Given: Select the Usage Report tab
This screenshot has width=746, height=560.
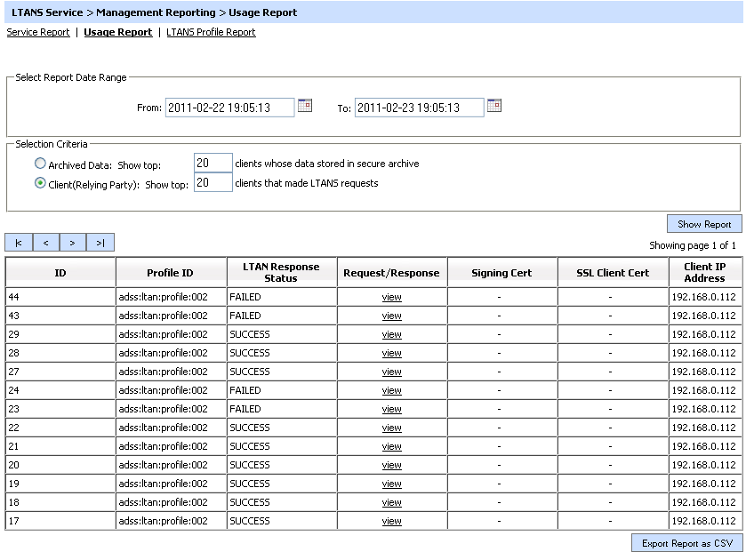Looking at the screenshot, I should point(117,32).
